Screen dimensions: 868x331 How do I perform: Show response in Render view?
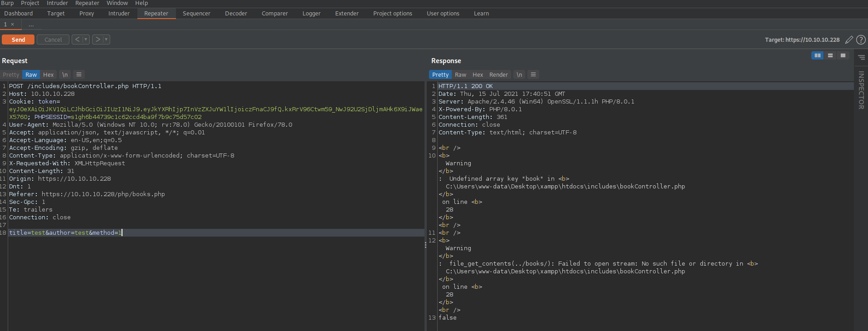tap(498, 75)
